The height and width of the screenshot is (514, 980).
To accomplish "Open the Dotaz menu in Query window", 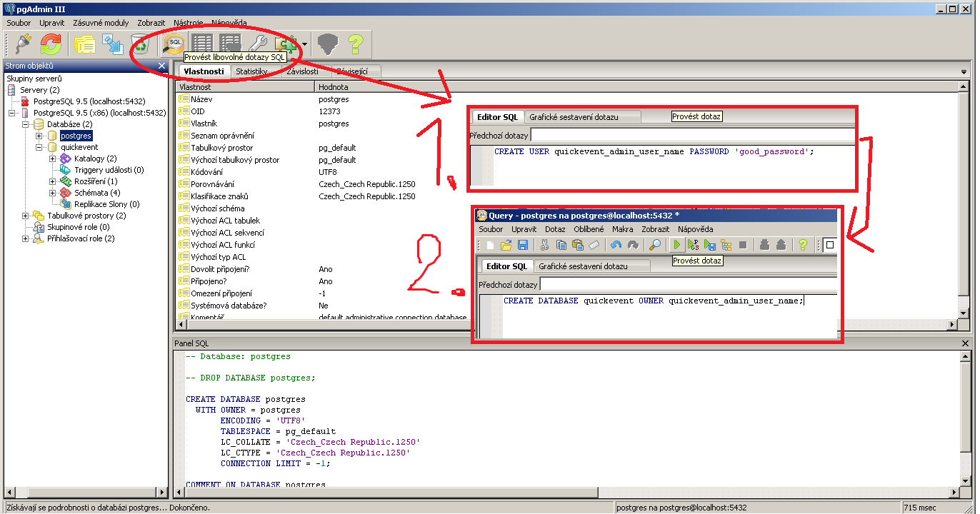I will click(x=555, y=229).
